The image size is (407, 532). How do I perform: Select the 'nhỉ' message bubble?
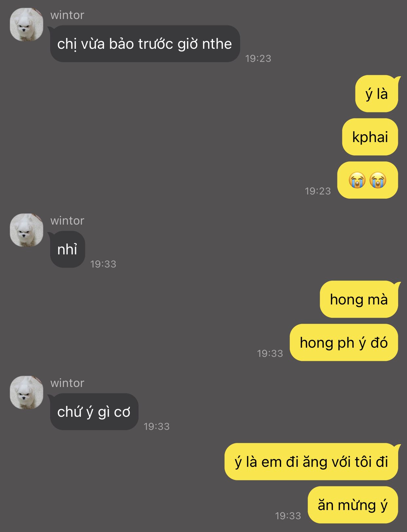[68, 249]
